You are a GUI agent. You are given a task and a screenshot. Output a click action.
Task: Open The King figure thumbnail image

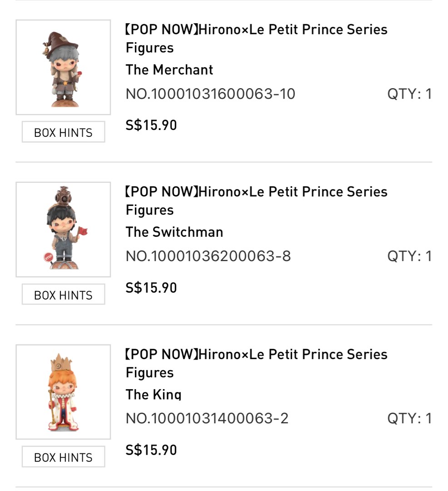[x=63, y=390]
